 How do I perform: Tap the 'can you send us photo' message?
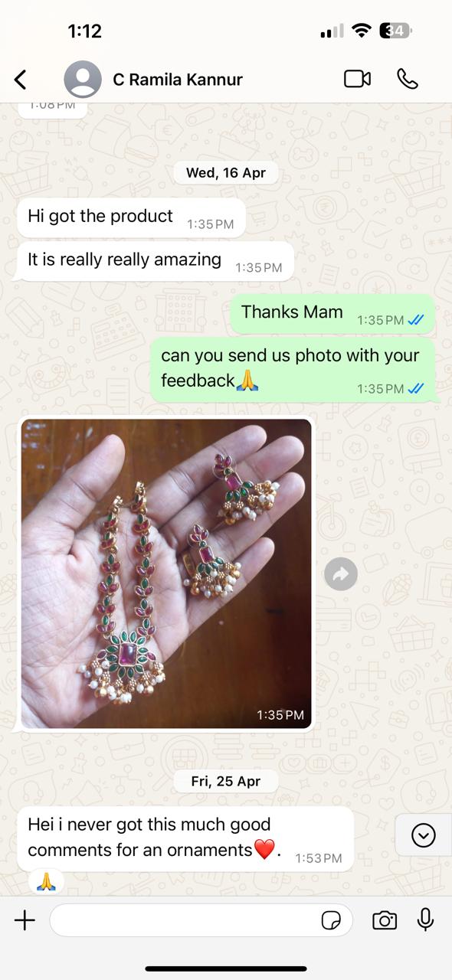coord(293,370)
